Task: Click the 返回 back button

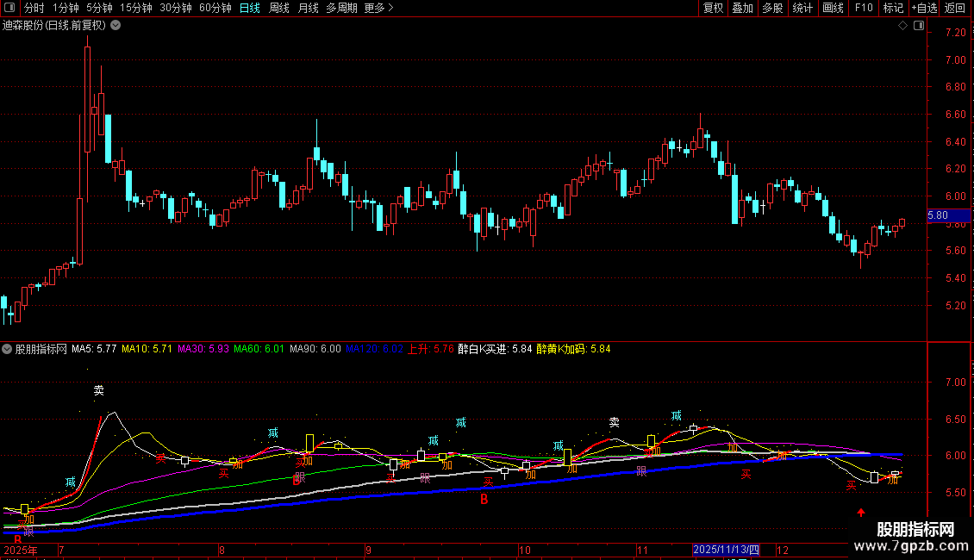Action: pyautogui.click(x=955, y=8)
